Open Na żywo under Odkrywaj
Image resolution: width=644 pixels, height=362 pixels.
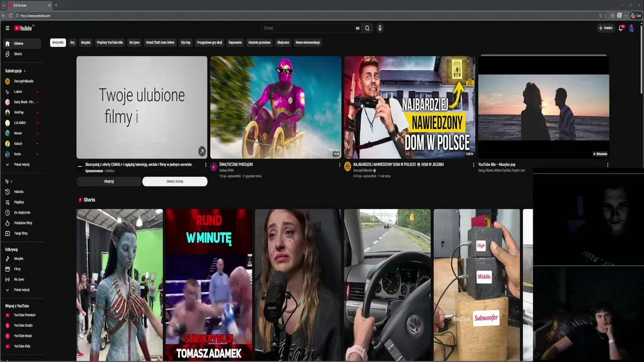click(22, 279)
